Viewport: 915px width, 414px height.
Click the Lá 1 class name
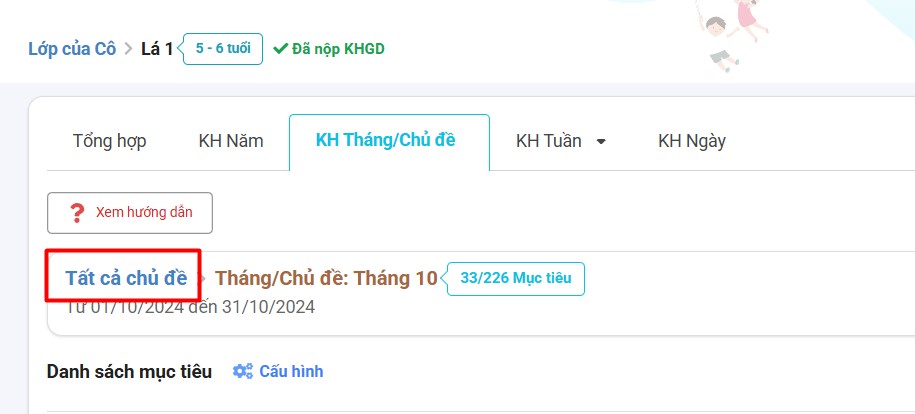pyautogui.click(x=156, y=48)
